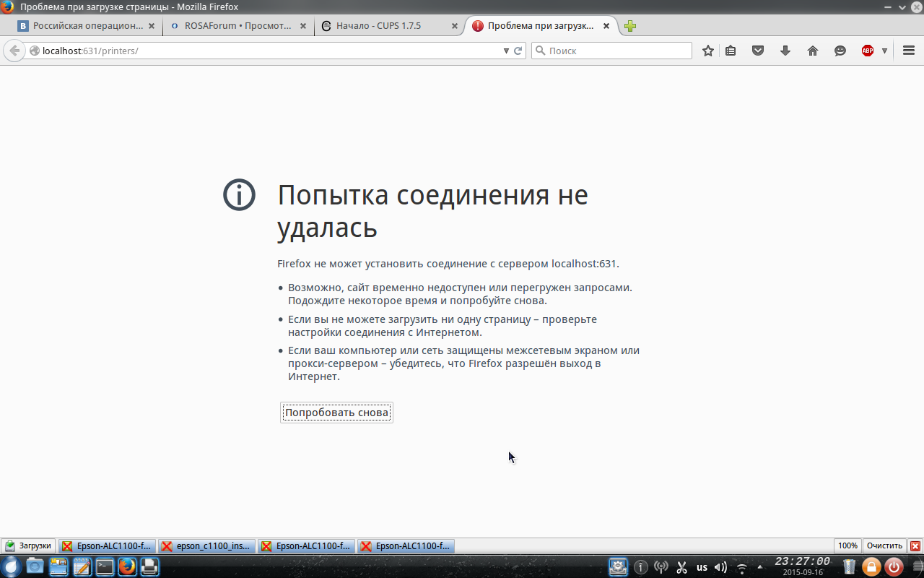Open the chat smiley toolbar icon

pos(840,51)
